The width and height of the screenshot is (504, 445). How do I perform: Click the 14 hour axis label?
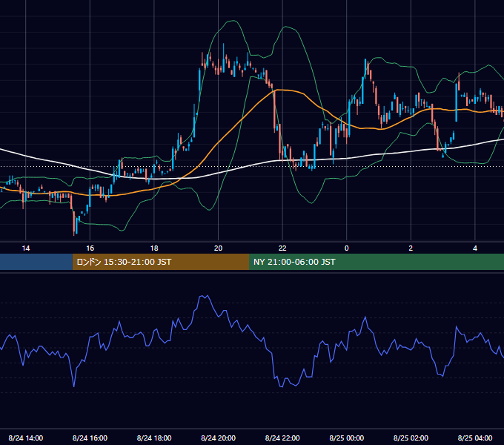coord(26,248)
